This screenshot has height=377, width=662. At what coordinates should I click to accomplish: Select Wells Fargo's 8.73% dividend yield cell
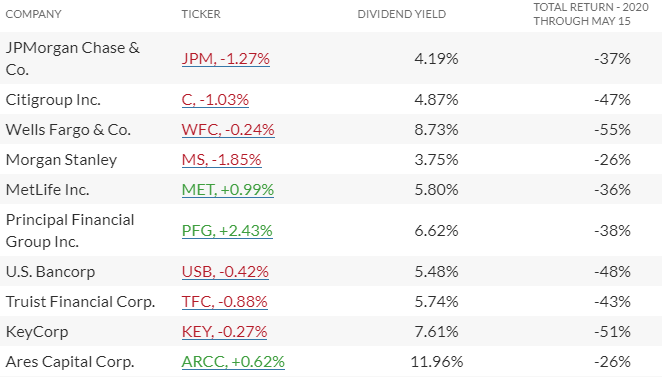436,130
